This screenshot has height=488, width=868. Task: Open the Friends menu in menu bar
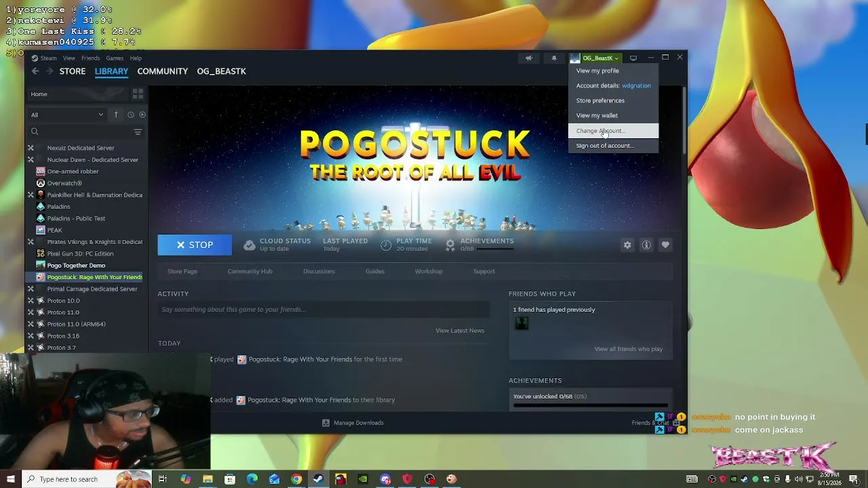point(90,58)
